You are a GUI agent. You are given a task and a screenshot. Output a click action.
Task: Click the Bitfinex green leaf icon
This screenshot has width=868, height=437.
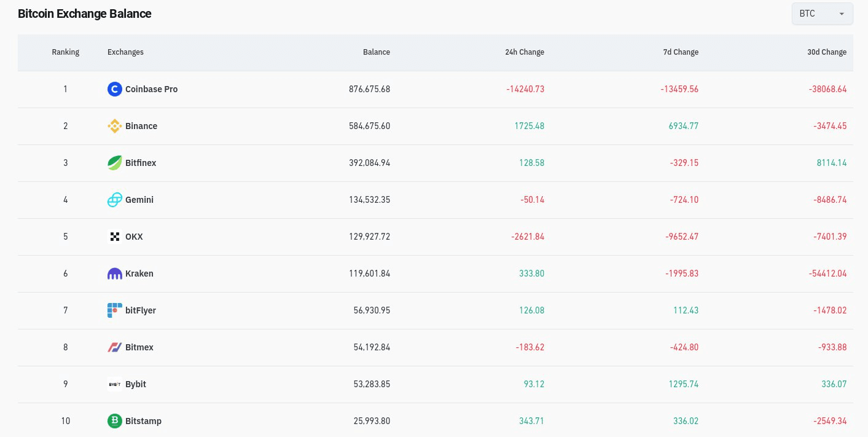(115, 163)
